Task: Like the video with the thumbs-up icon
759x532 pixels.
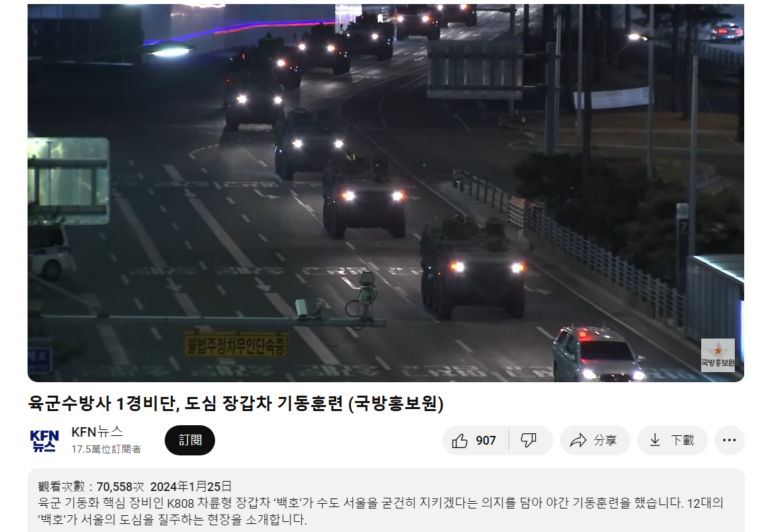Action: click(x=459, y=441)
